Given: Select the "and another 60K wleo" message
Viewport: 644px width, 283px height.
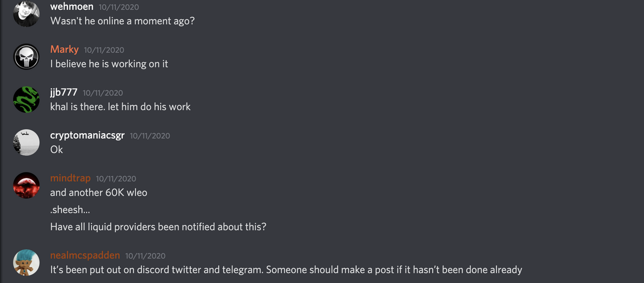Looking at the screenshot, I should [x=99, y=193].
